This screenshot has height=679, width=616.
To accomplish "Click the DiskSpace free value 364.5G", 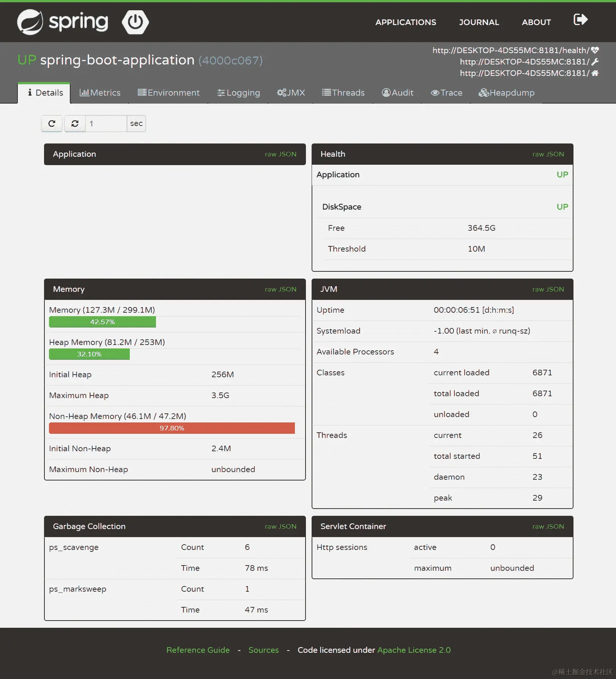I will [x=481, y=228].
